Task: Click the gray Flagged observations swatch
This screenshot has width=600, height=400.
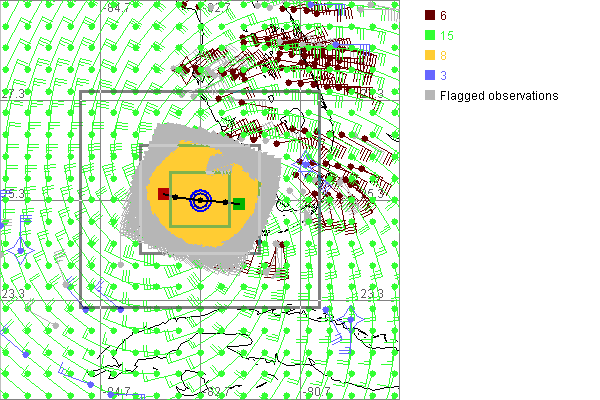Action: (429, 96)
